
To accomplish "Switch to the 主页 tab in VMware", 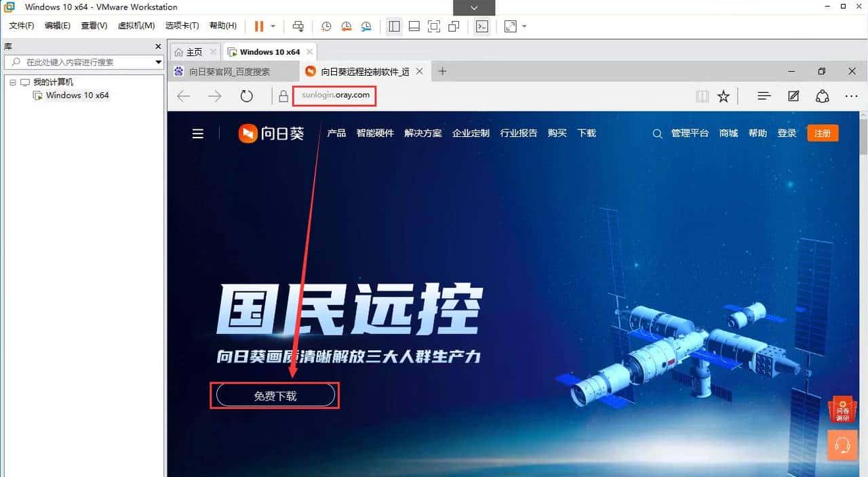I will [x=193, y=51].
